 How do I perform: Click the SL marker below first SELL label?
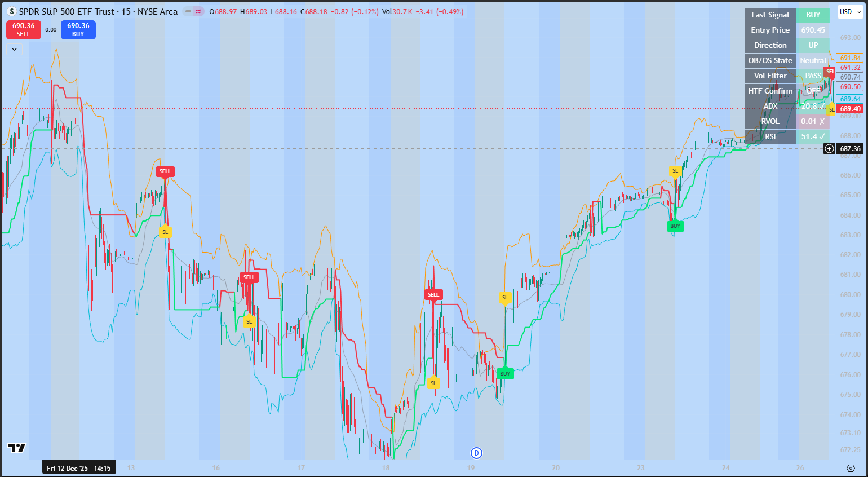pos(165,232)
